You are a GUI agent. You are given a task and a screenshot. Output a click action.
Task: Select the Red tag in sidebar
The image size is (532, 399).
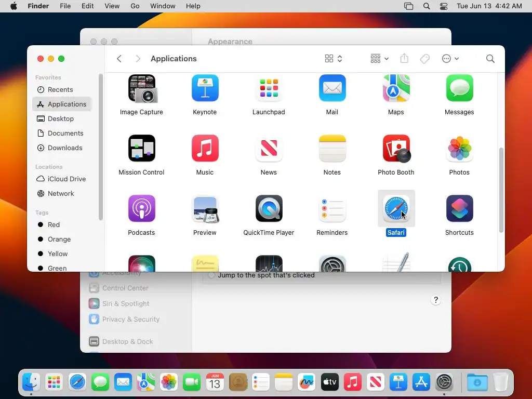click(62, 224)
